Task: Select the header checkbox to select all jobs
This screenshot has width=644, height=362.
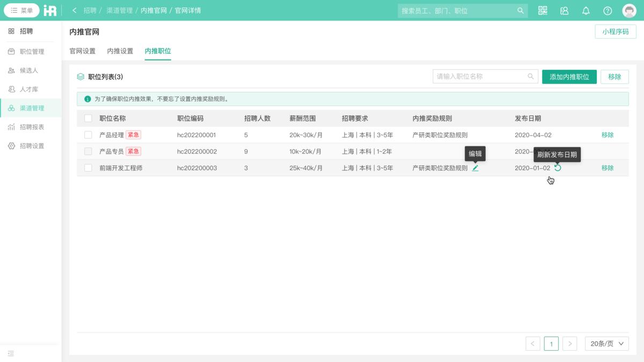Action: coord(88,119)
